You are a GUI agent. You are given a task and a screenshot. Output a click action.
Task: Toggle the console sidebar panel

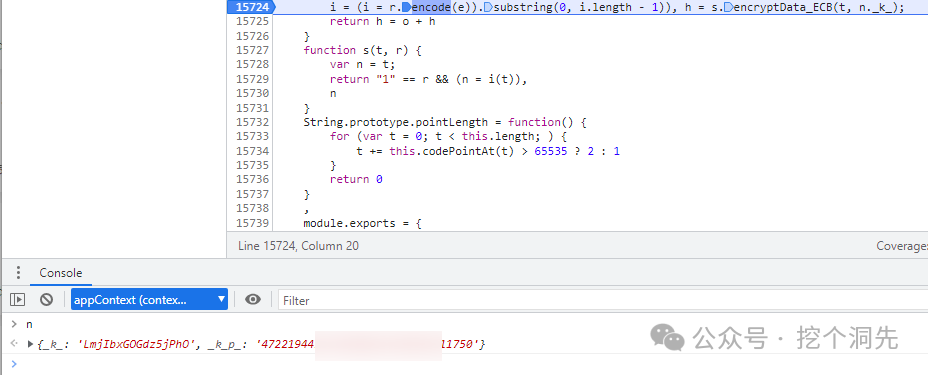[18, 300]
